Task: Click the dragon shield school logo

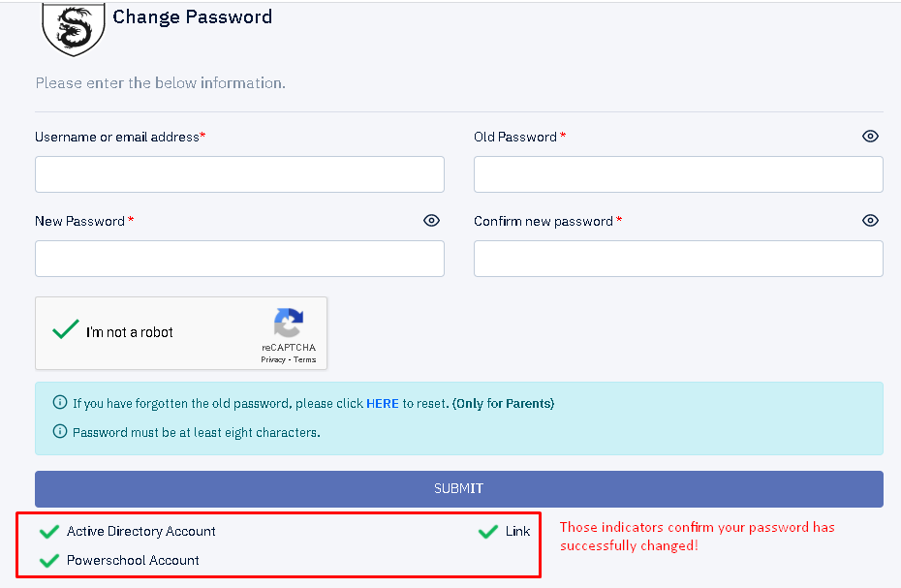Action: pos(73,29)
